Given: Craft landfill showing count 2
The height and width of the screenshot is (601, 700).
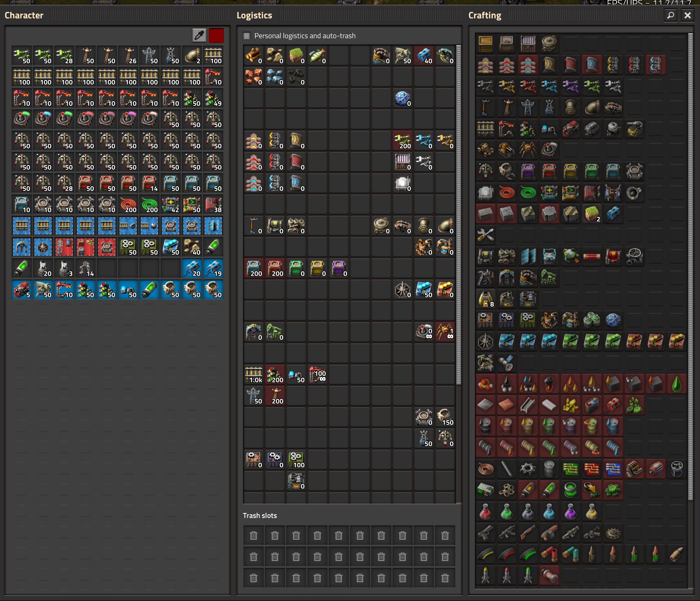Looking at the screenshot, I should 592,214.
